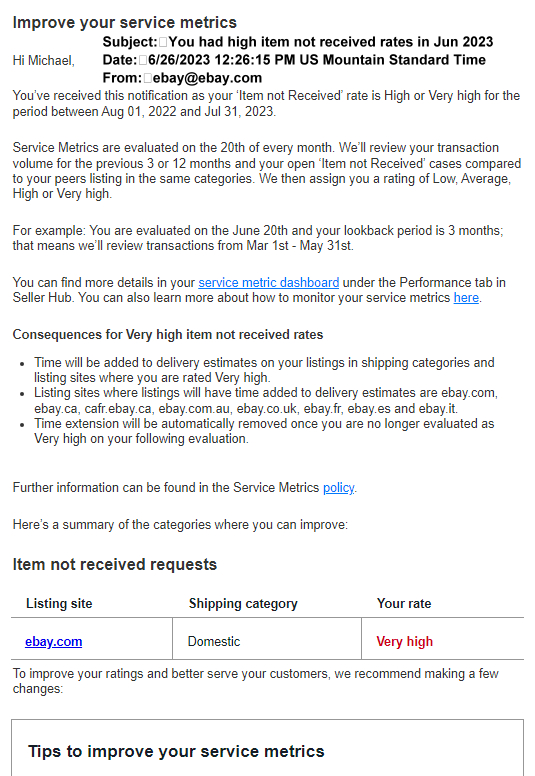Click the bullet starting 'Time extension will be'

pos(264,431)
